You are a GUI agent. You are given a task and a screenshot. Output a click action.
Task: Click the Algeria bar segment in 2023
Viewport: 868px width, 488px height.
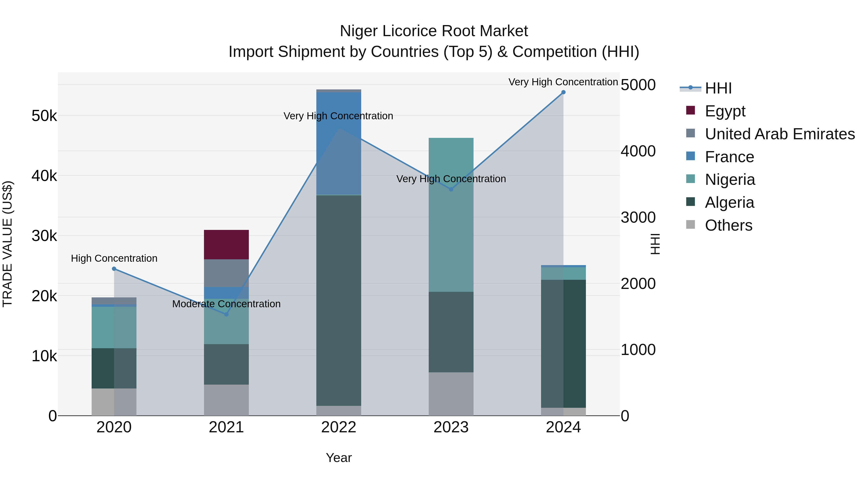pyautogui.click(x=451, y=332)
